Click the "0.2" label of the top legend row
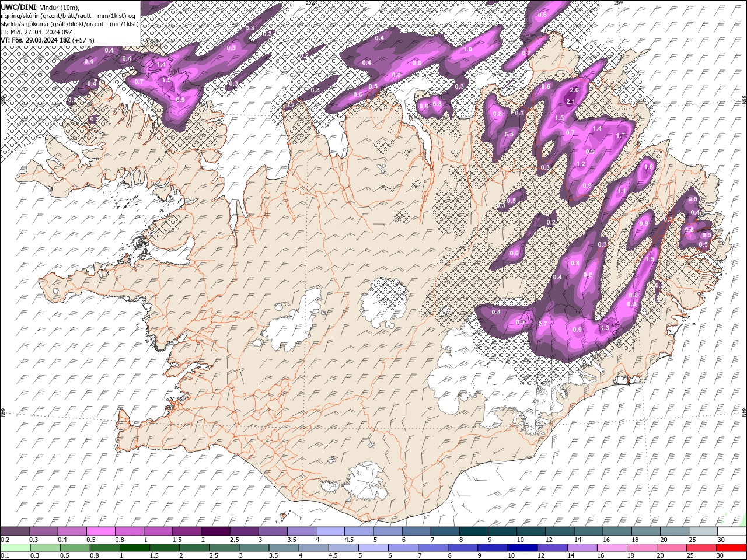Screen dimensions: 747x560 click(x=5, y=540)
